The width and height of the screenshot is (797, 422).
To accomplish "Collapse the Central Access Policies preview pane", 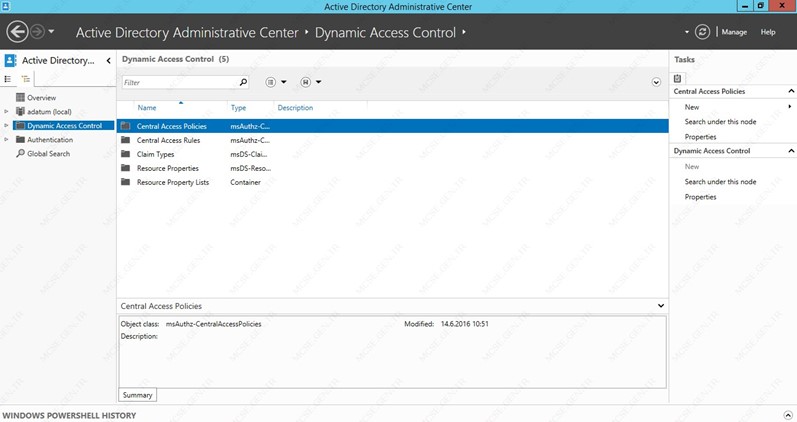I will (x=661, y=306).
